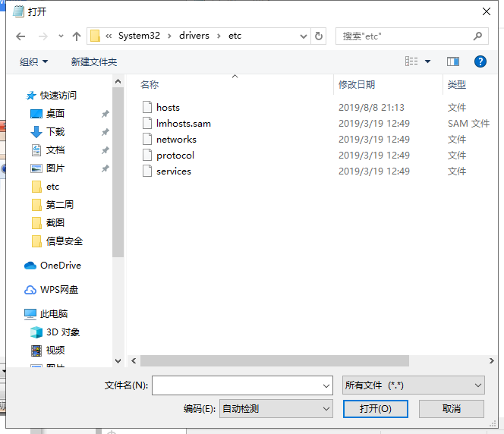
Task: Open address bar history dropdown
Action: tap(303, 36)
